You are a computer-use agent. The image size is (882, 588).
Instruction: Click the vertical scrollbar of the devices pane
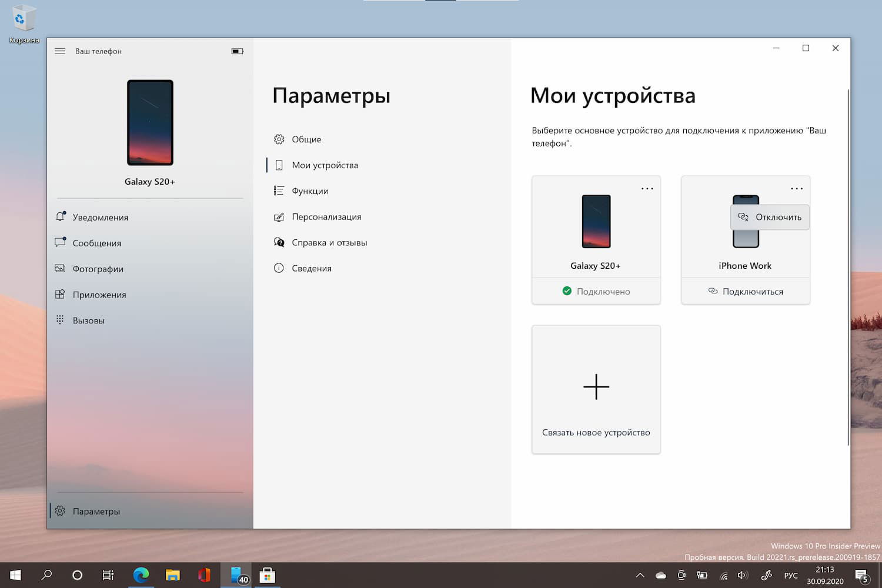point(848,268)
